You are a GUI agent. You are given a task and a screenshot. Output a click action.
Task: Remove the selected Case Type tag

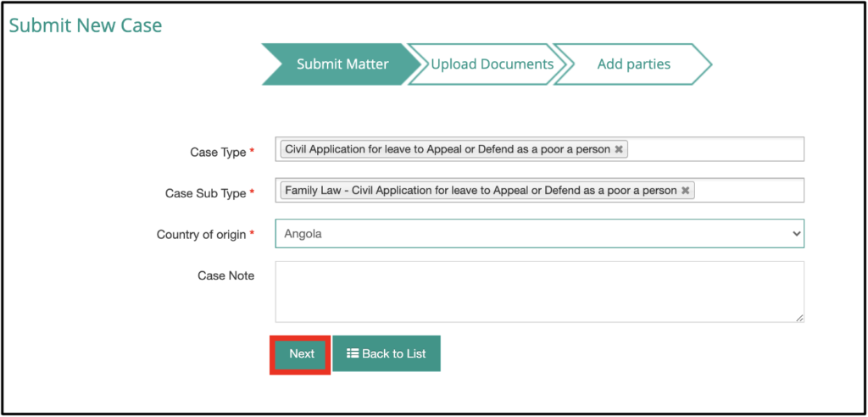619,149
